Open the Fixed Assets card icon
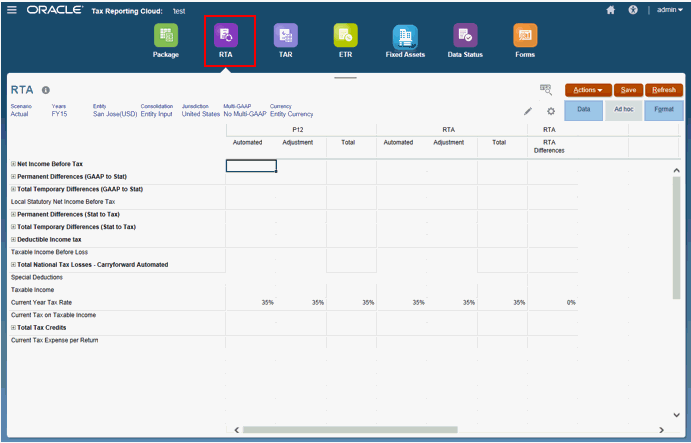Image resolution: width=691 pixels, height=443 pixels. [x=405, y=37]
